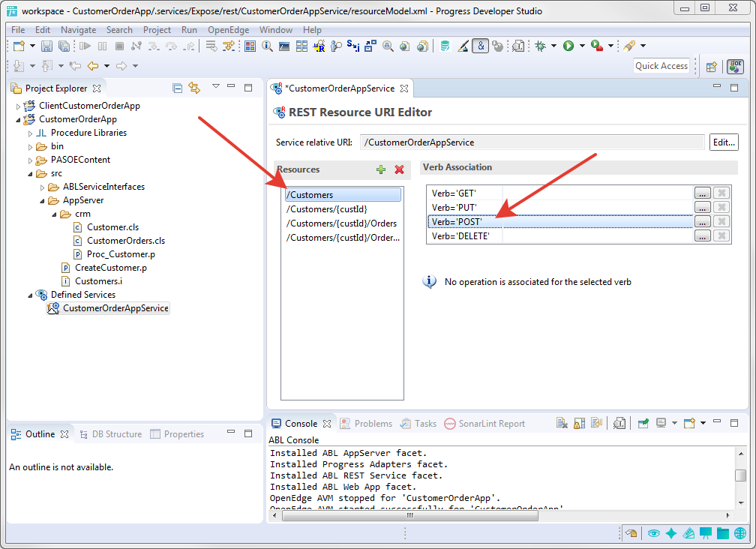The image size is (756, 549).
Task: Click the Save All toolbar icon
Action: click(64, 46)
